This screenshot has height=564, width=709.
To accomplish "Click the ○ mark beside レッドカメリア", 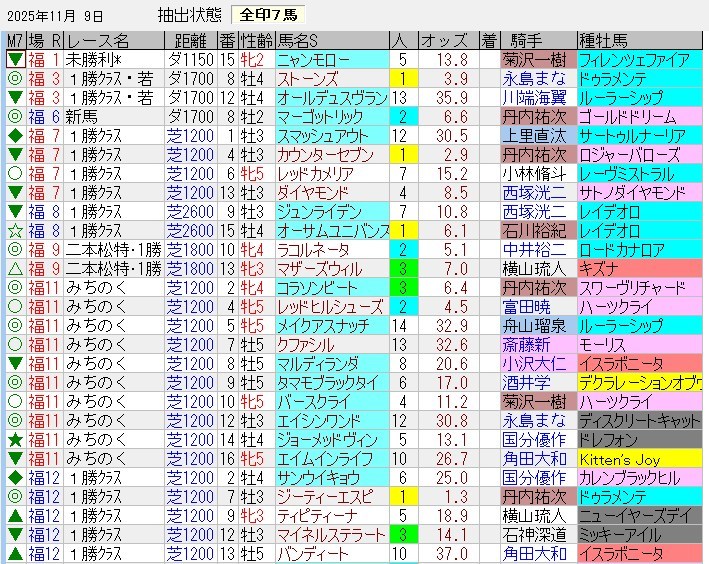I will pos(14,173).
